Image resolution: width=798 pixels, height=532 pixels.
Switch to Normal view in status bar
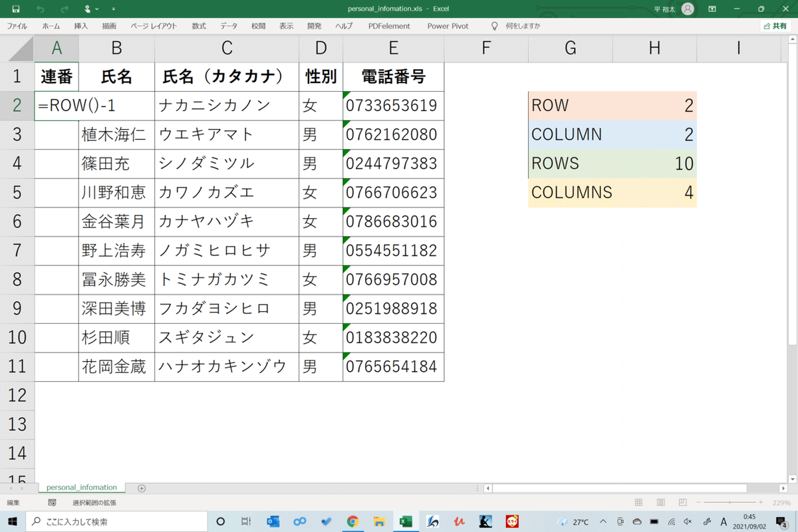point(639,503)
